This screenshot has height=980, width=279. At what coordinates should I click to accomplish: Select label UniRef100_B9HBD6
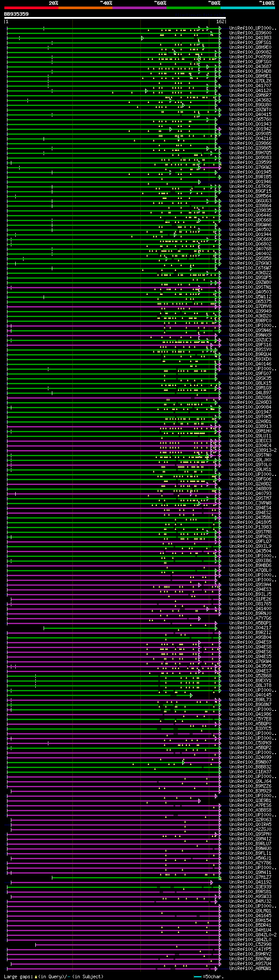coord(250,566)
